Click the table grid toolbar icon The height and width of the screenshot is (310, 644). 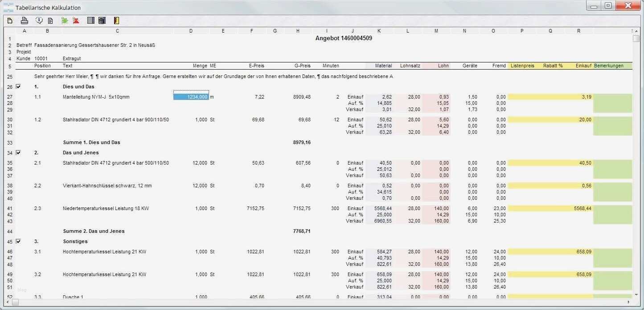[x=91, y=20]
